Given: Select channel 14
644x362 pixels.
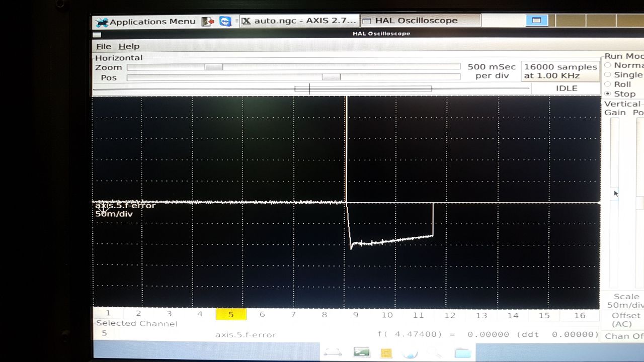Looking at the screenshot, I should 513,315.
